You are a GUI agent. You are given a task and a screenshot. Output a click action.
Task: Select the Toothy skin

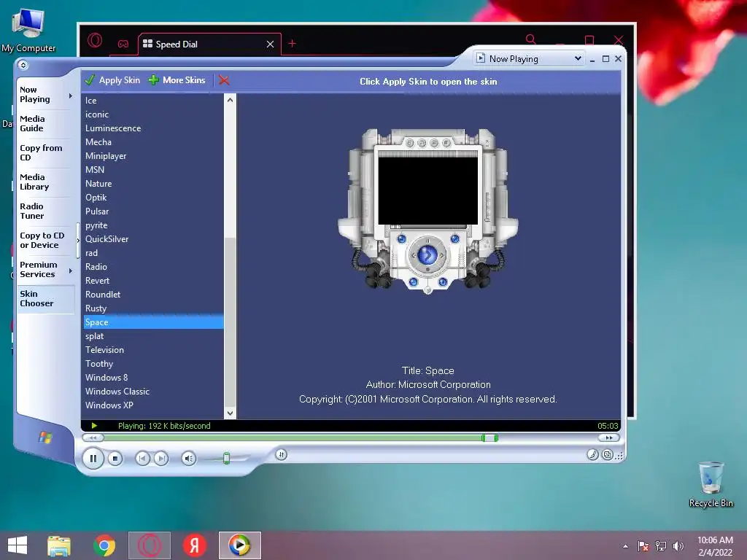pyautogui.click(x=153, y=363)
